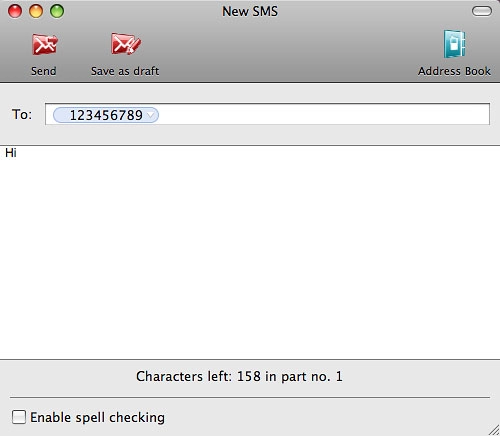Screen dimensions: 500x436
Task: Click the New SMS window title
Action: [250, 11]
